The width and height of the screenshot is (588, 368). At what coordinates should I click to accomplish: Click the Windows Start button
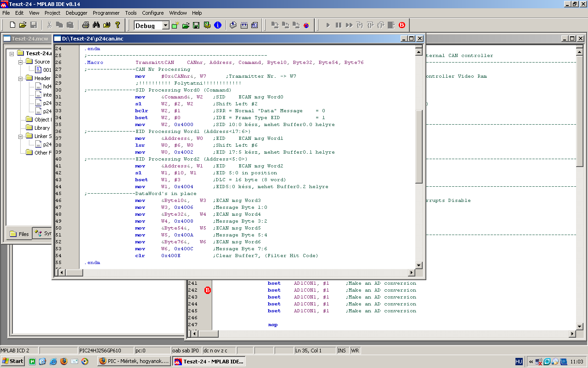13,361
